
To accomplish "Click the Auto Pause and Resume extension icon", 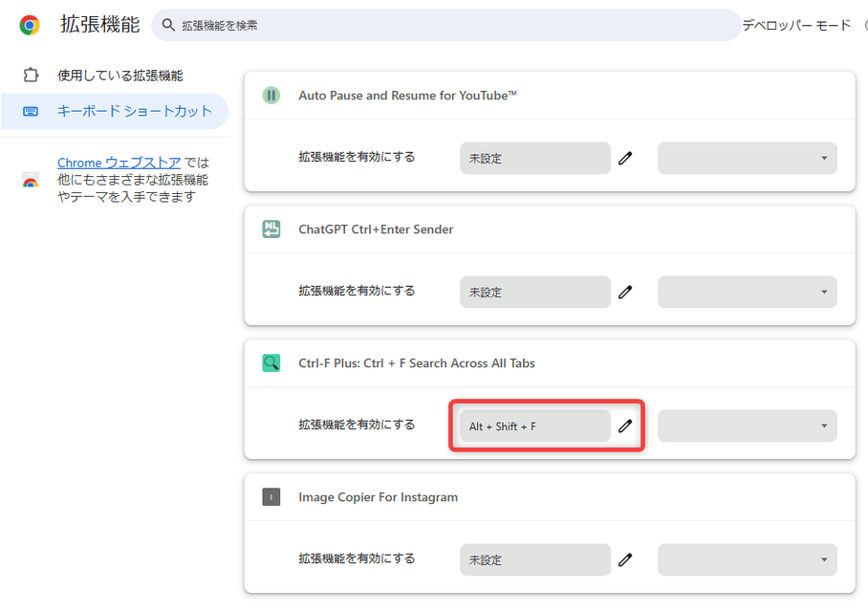I will [271, 96].
